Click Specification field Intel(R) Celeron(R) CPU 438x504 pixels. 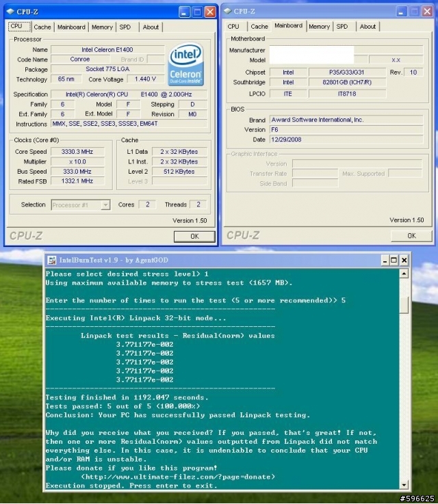[129, 94]
